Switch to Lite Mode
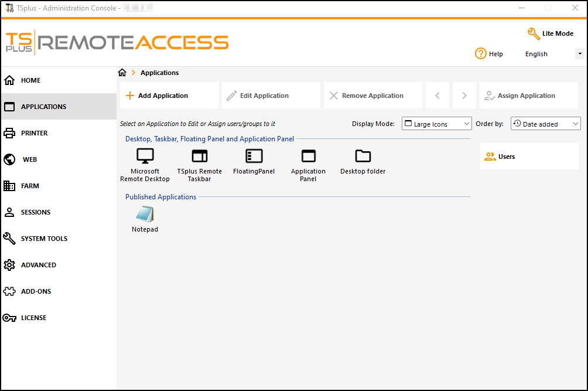 coord(549,33)
